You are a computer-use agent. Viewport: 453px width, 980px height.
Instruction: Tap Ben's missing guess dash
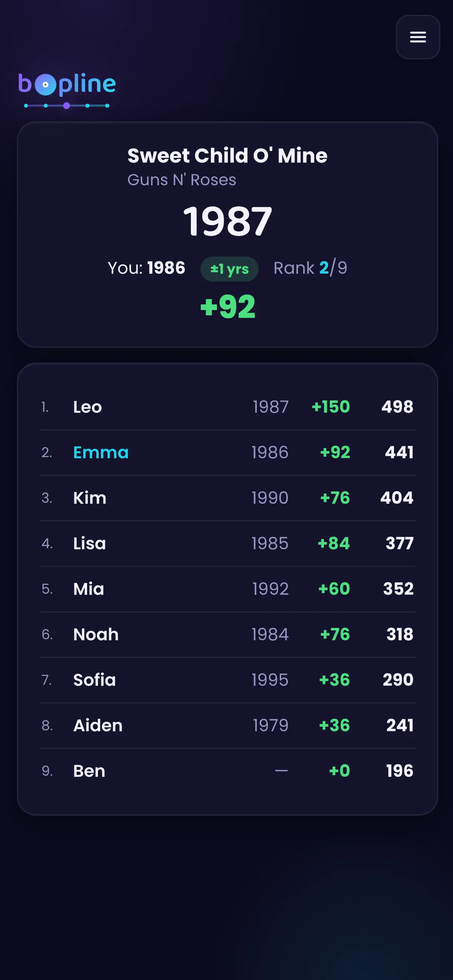click(x=282, y=771)
